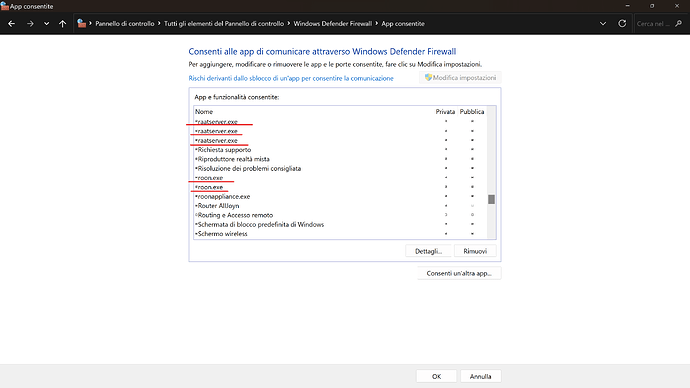The height and width of the screenshot is (388, 690).
Task: Click the Rimuovi button
Action: [x=475, y=251]
